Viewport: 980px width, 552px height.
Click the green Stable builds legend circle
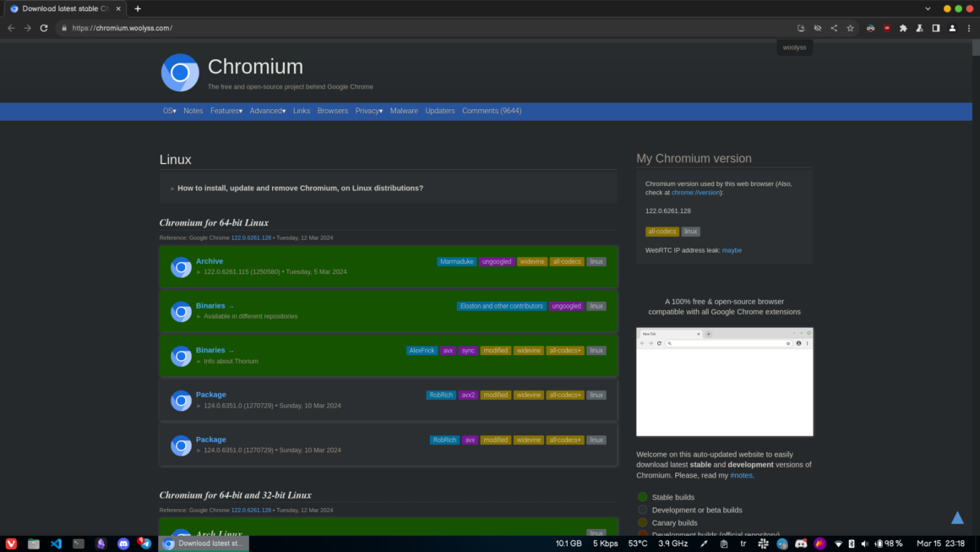pyautogui.click(x=643, y=497)
